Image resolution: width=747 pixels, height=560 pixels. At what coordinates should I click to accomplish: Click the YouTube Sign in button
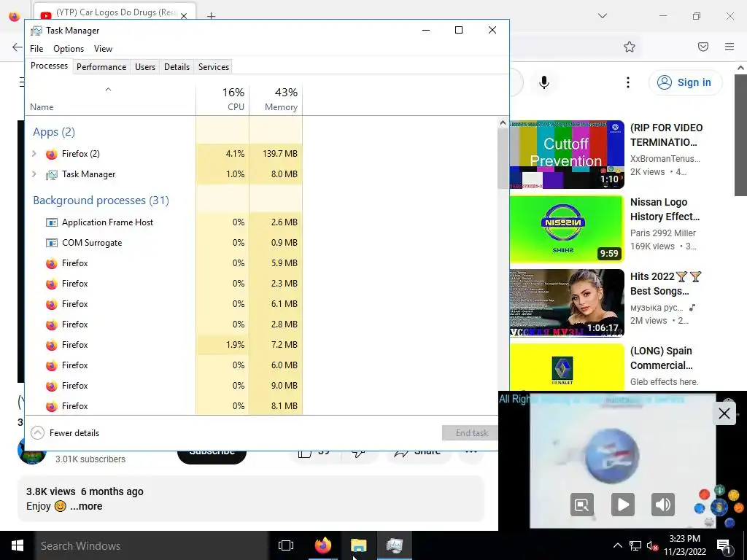tap(685, 82)
